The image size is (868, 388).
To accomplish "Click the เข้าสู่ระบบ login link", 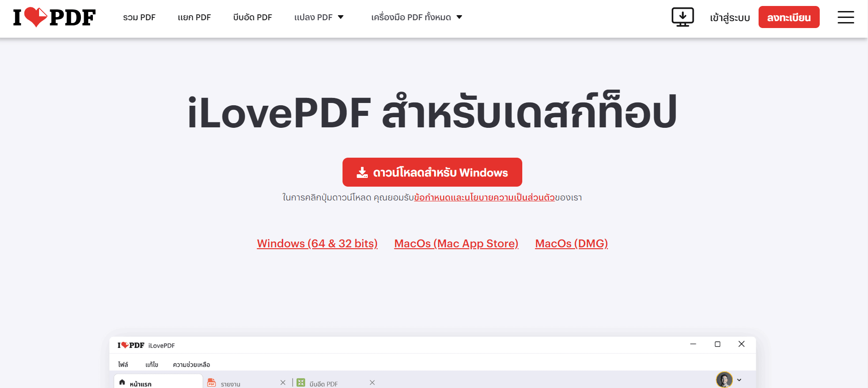I will [730, 18].
